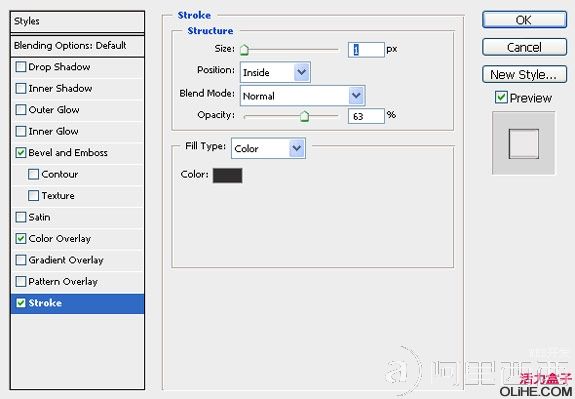Click the Size slider handle
Screen dimensions: 575x399
(244, 50)
